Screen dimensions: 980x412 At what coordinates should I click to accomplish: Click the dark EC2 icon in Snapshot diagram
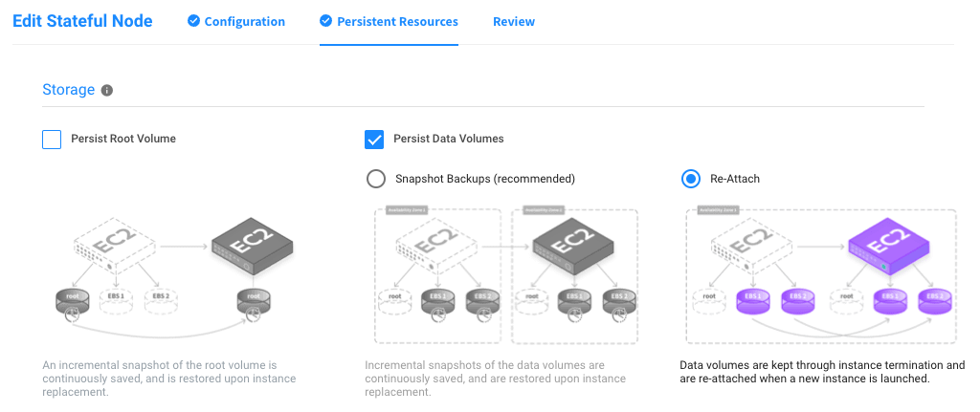click(x=574, y=247)
